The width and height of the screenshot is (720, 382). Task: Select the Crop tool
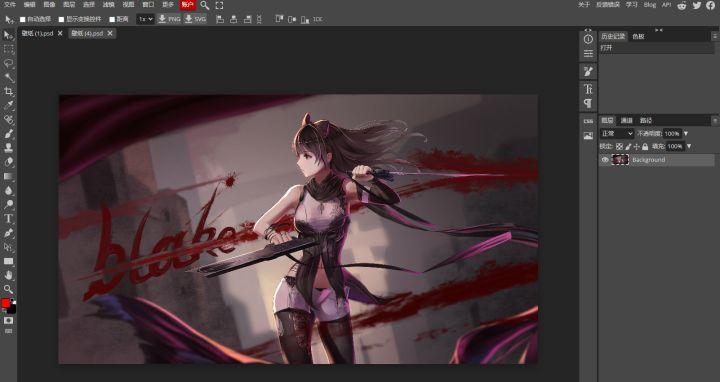point(8,91)
